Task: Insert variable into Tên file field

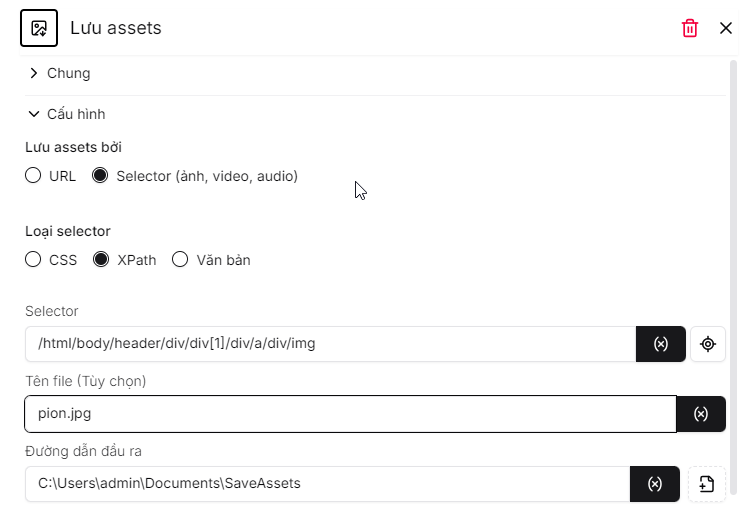Action: click(x=701, y=414)
